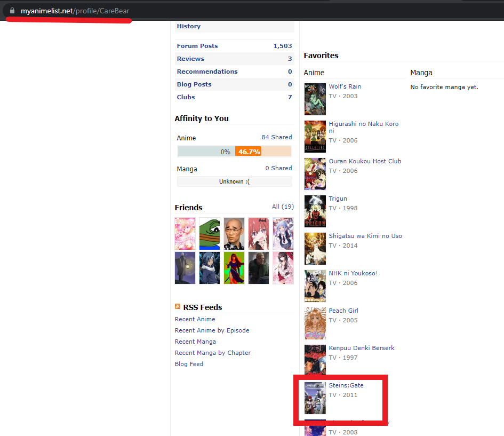The width and height of the screenshot is (504, 436).
Task: Open Kenpuu Denki Berserk title link
Action: pos(362,348)
